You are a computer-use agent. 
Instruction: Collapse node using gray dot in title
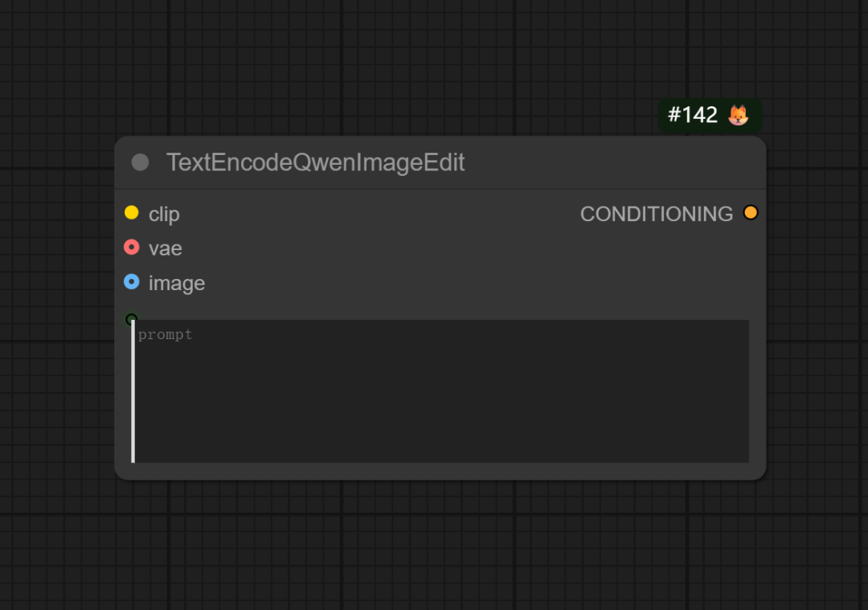140,162
